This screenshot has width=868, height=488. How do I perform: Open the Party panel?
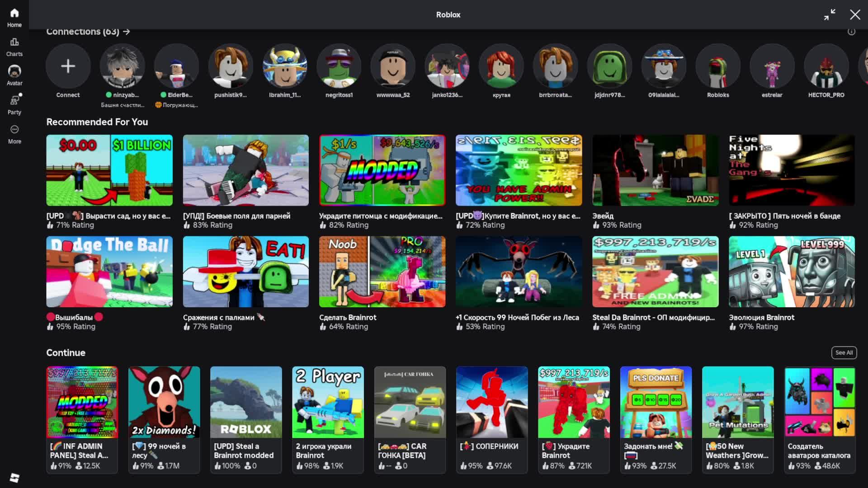point(14,105)
